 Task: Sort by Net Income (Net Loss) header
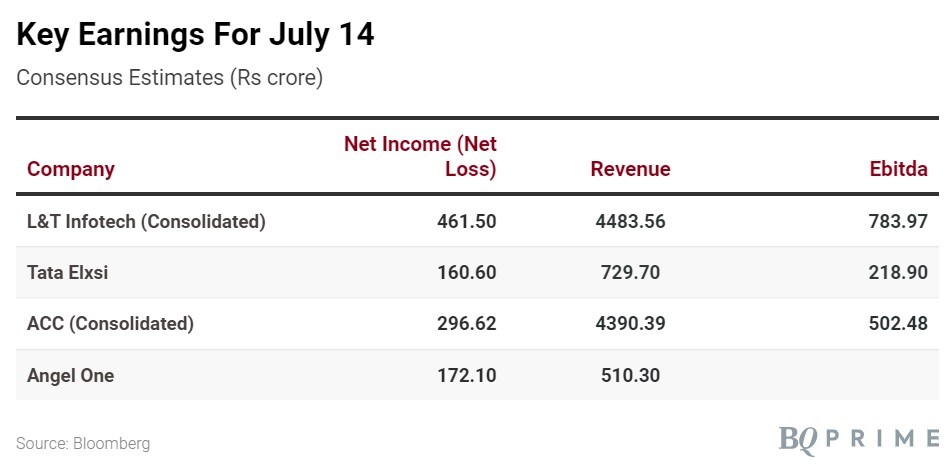pyautogui.click(x=421, y=156)
